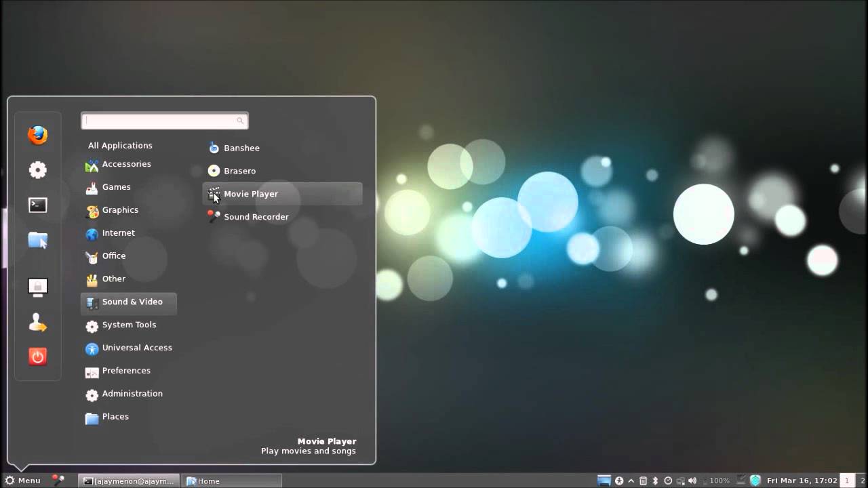868x488 pixels.
Task: Switch to workspace 1
Action: [x=847, y=481]
